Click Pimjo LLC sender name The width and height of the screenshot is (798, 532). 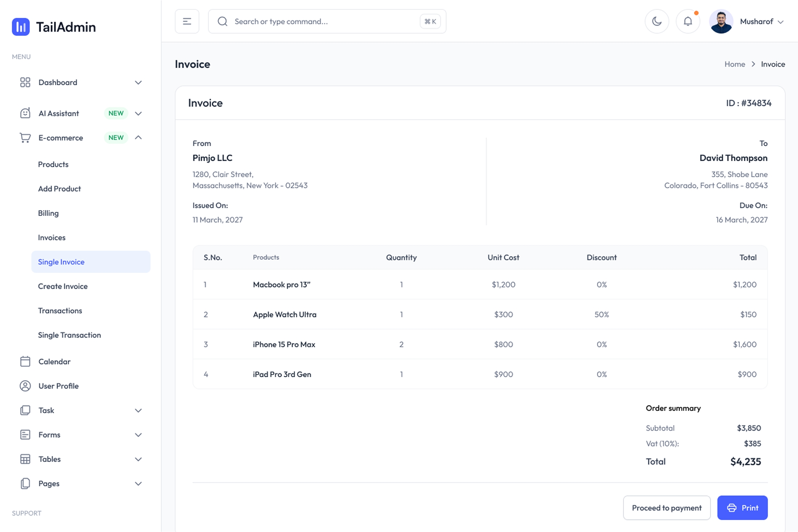click(x=213, y=158)
